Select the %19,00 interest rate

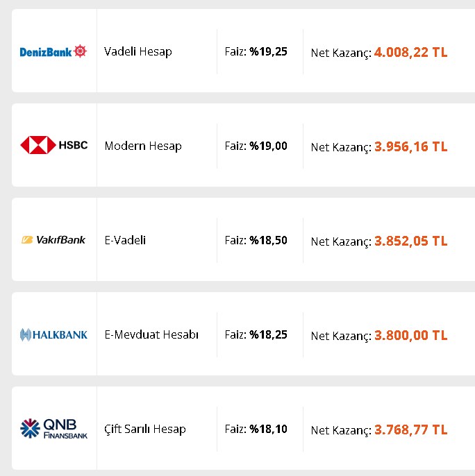(x=268, y=146)
